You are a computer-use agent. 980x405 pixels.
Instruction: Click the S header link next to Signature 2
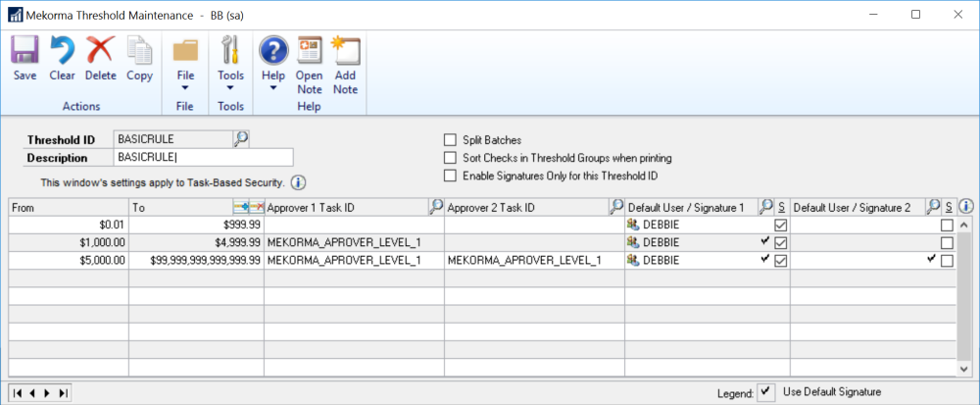point(948,207)
